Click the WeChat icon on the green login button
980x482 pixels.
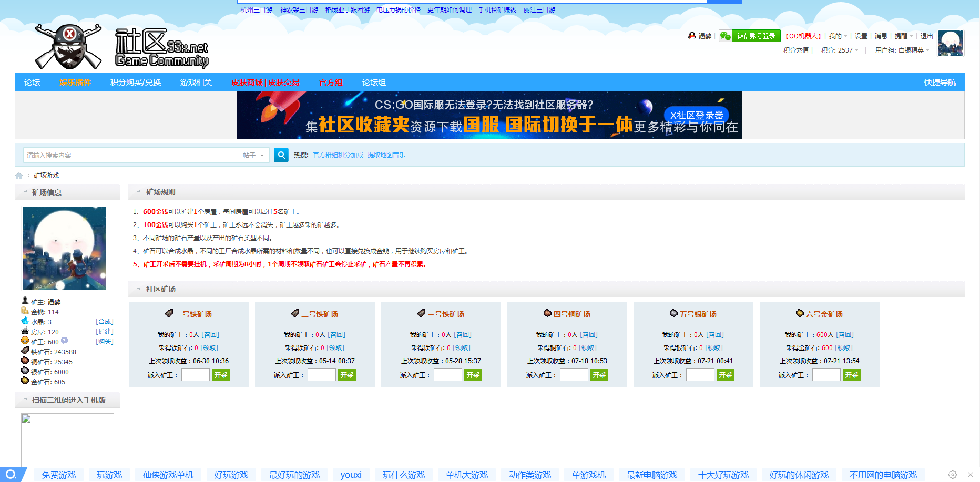click(x=727, y=36)
